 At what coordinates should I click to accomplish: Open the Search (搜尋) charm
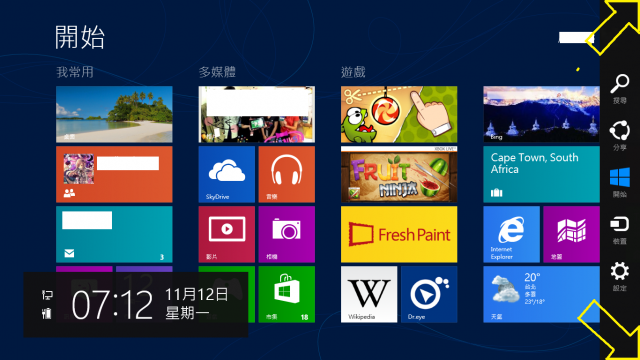pyautogui.click(x=619, y=89)
